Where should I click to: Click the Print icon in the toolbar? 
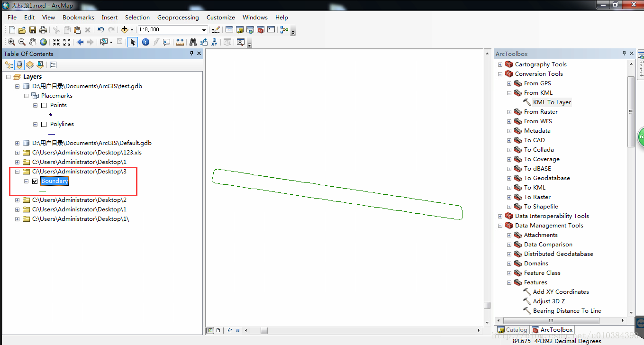43,30
